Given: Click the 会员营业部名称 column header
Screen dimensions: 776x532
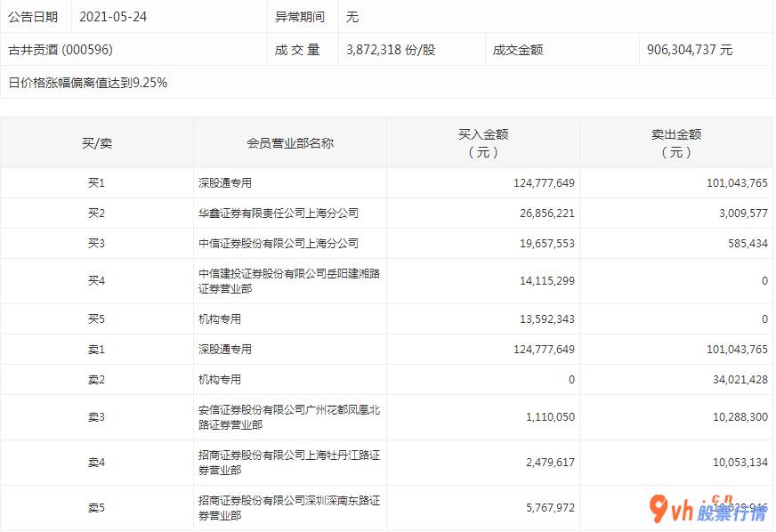Looking at the screenshot, I should pos(290,143).
